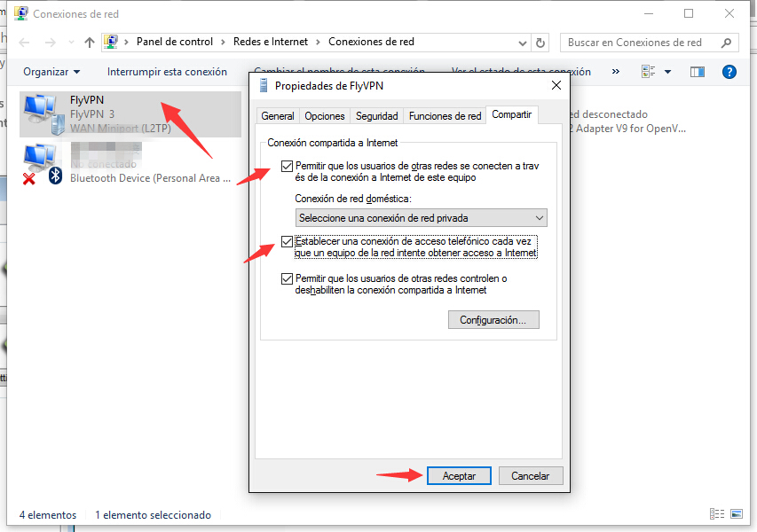Click Conexiones de red breadcrumb
This screenshot has width=757, height=532.
[371, 42]
